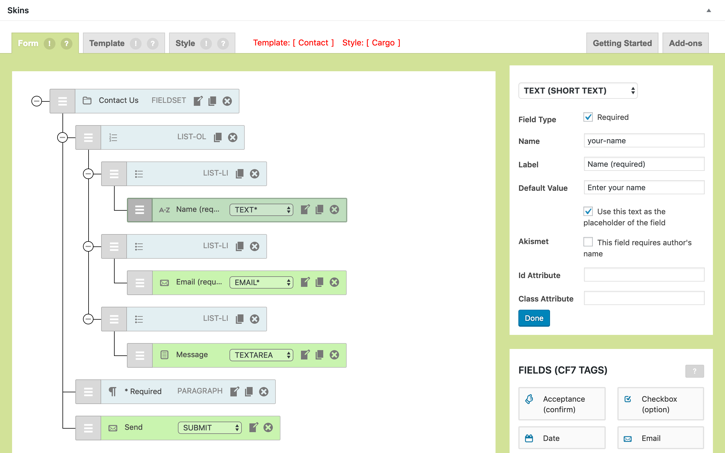Screen dimensions: 725x453
Task: Remove the Send submit row
Action: tap(268, 428)
